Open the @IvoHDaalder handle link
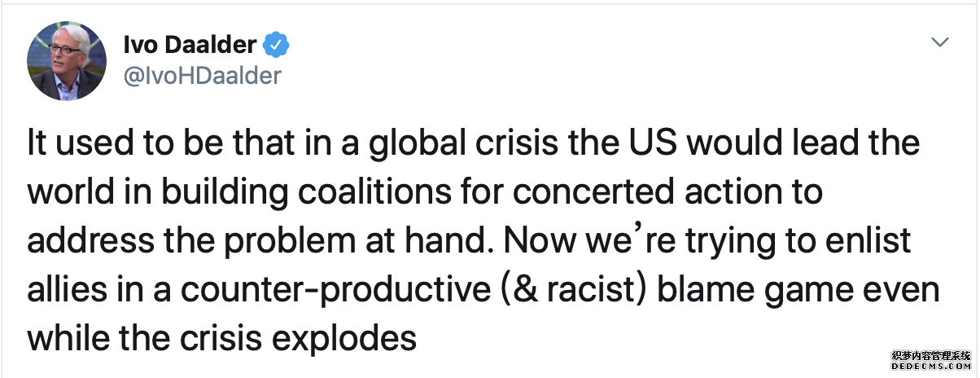Viewport: 980px width, 378px height. (202, 76)
